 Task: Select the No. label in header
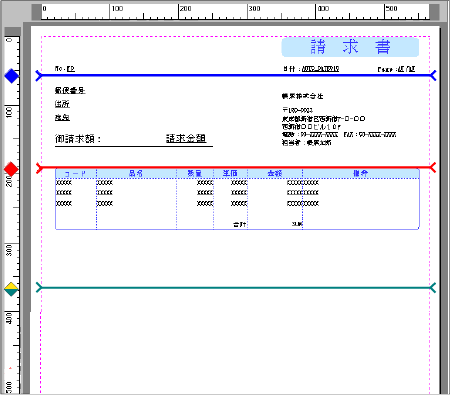[x=60, y=69]
